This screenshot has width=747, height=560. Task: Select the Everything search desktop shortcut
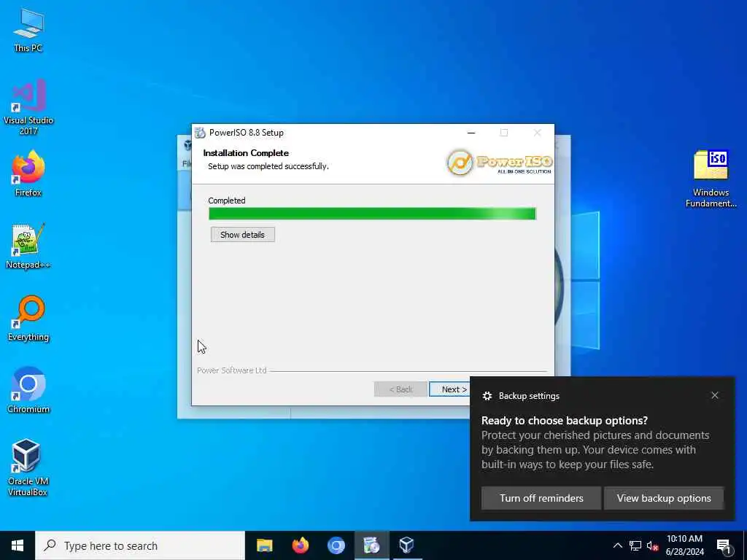click(28, 318)
